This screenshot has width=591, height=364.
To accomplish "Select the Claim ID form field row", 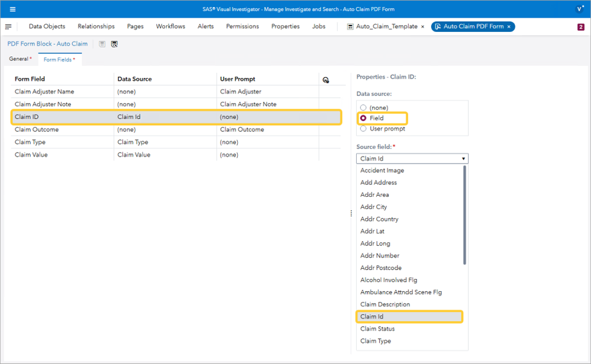I will [x=176, y=116].
